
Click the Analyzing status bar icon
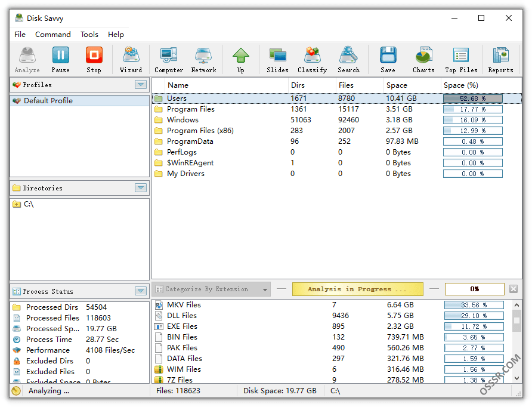[16, 391]
